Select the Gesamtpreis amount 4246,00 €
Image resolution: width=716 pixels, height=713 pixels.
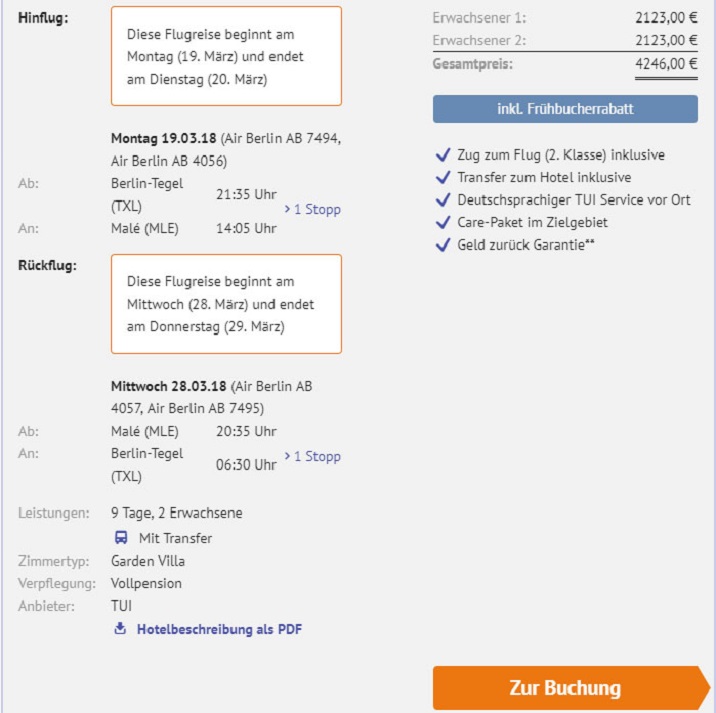pos(666,63)
